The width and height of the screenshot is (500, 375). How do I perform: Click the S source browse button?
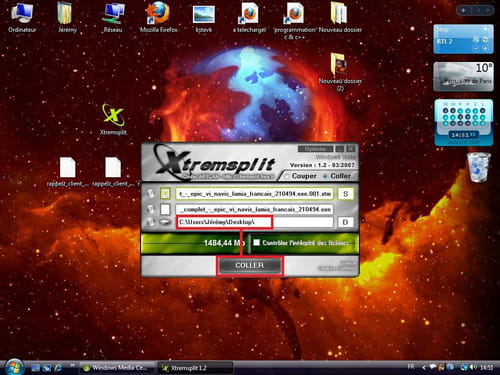(346, 194)
